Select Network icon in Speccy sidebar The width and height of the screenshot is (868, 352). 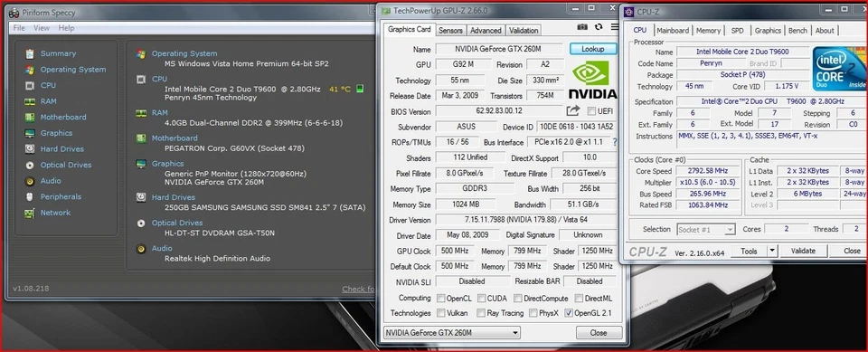tap(30, 213)
